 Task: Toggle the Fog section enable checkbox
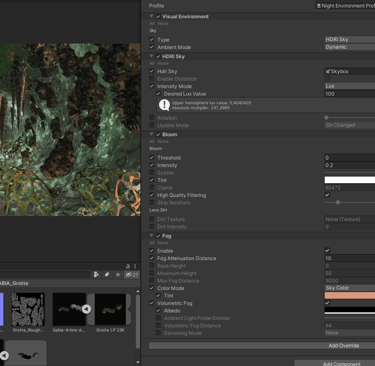pyautogui.click(x=158, y=236)
